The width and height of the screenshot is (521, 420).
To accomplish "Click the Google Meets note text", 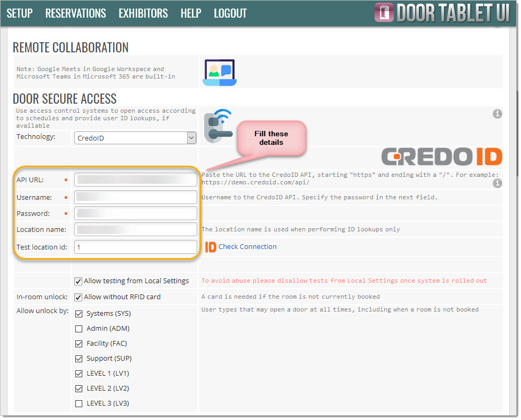I will pos(96,73).
